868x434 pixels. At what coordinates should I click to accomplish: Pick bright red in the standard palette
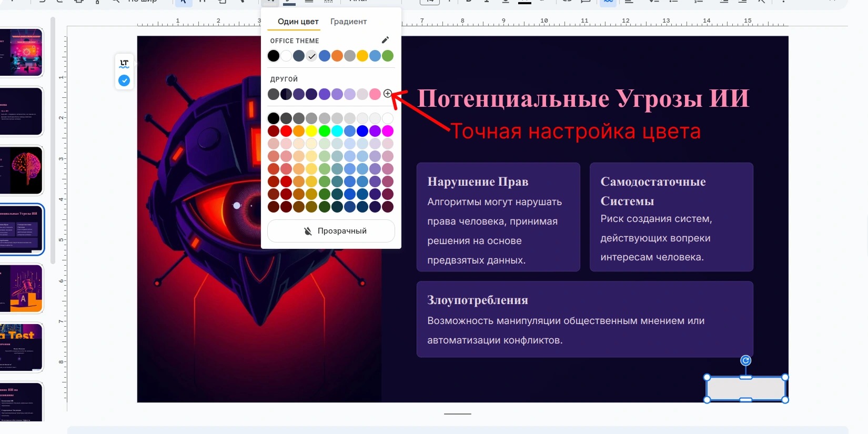click(286, 131)
